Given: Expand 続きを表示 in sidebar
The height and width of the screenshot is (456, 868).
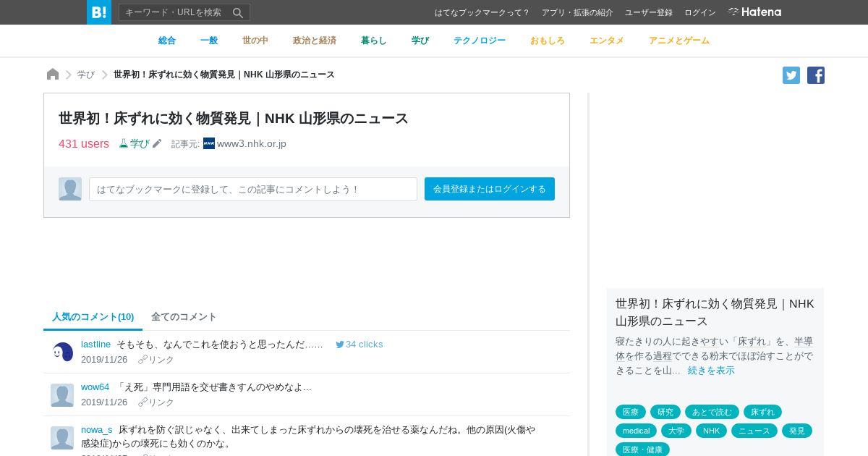Looking at the screenshot, I should [711, 370].
